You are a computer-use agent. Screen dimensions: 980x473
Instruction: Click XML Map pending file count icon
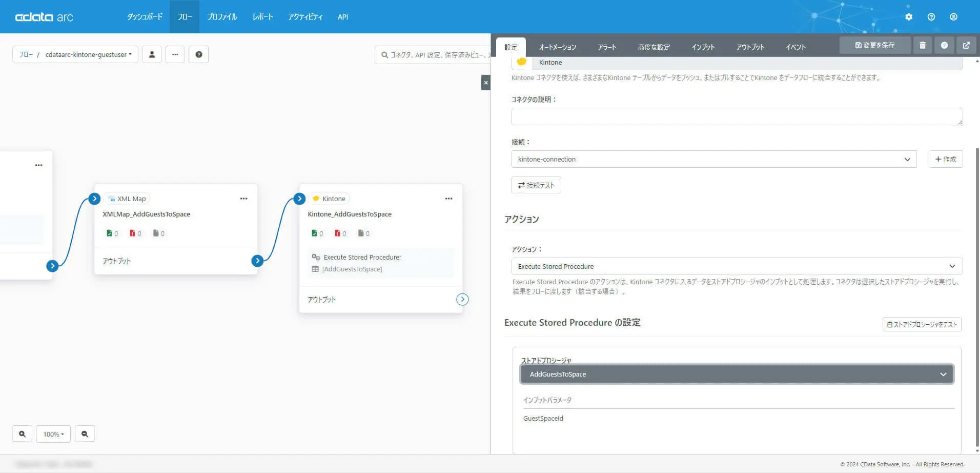(156, 233)
